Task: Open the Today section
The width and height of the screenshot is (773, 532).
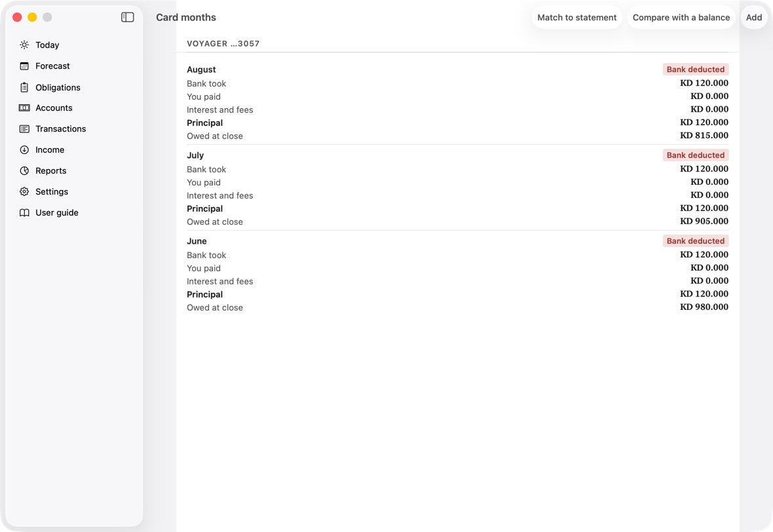Action: pos(74,45)
